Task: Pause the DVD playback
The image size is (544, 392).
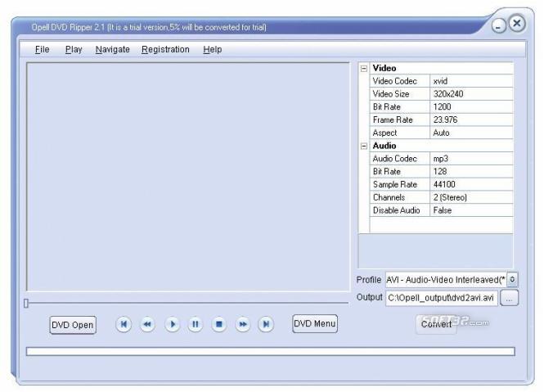Action: [196, 324]
